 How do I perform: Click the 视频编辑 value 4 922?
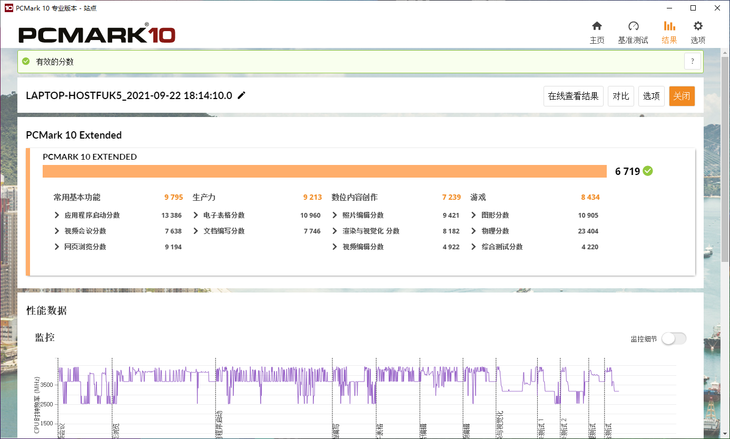pos(451,247)
